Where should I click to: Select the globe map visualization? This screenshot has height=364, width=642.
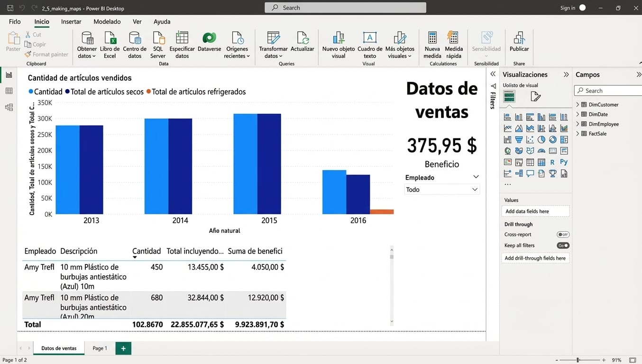(507, 151)
